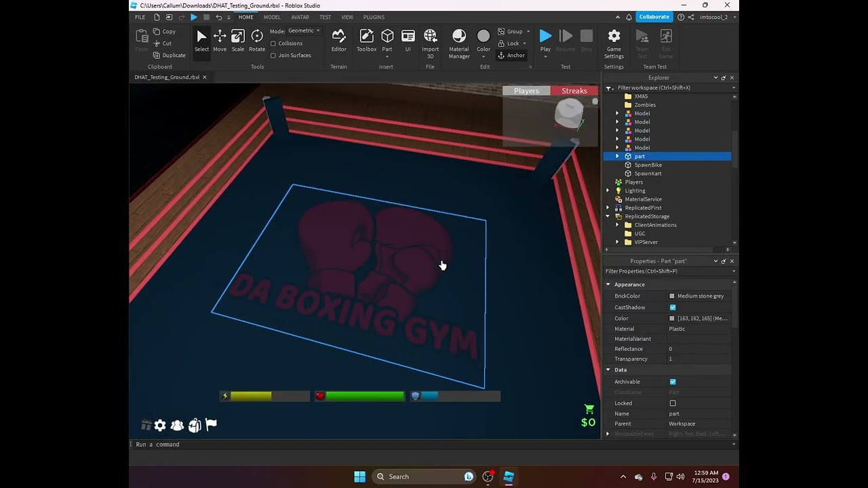Collapse the Data properties section
868x488 pixels.
point(608,370)
